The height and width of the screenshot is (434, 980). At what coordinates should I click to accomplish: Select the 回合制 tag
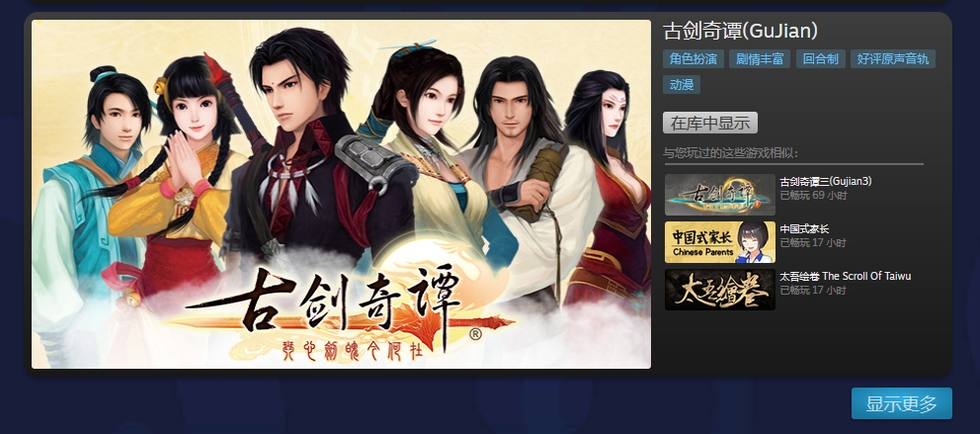821,59
